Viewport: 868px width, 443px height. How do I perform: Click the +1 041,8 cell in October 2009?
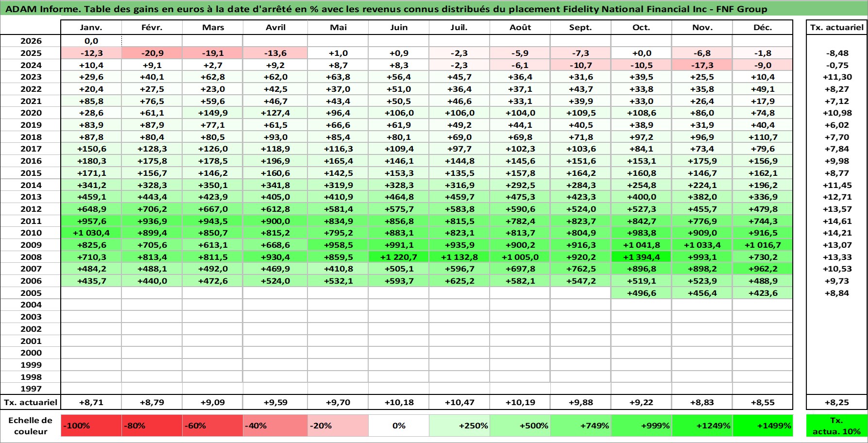642,245
